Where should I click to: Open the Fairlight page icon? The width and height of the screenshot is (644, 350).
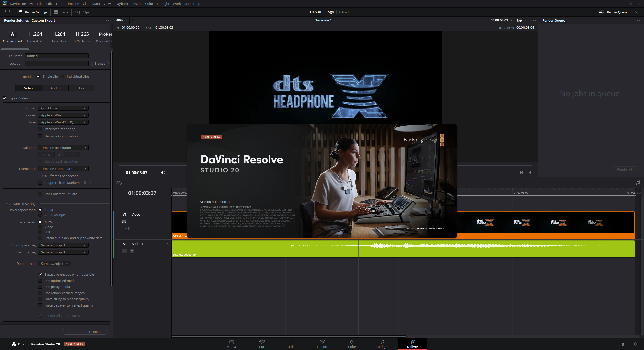382,342
